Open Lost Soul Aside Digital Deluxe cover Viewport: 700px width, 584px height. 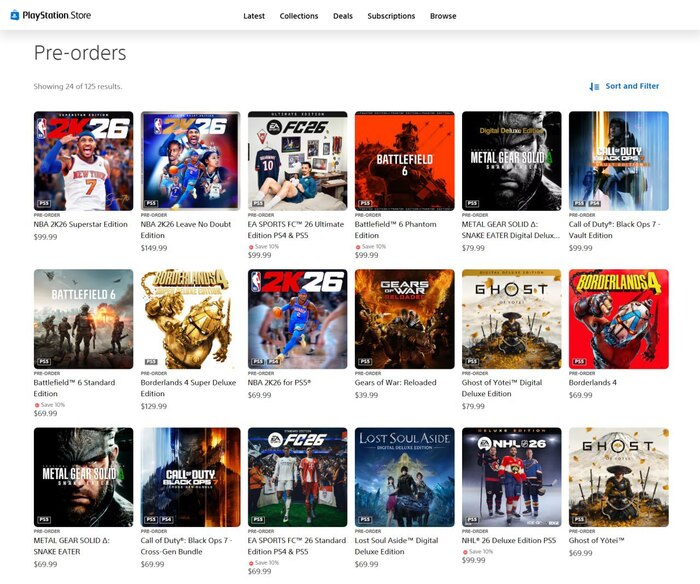click(x=404, y=477)
